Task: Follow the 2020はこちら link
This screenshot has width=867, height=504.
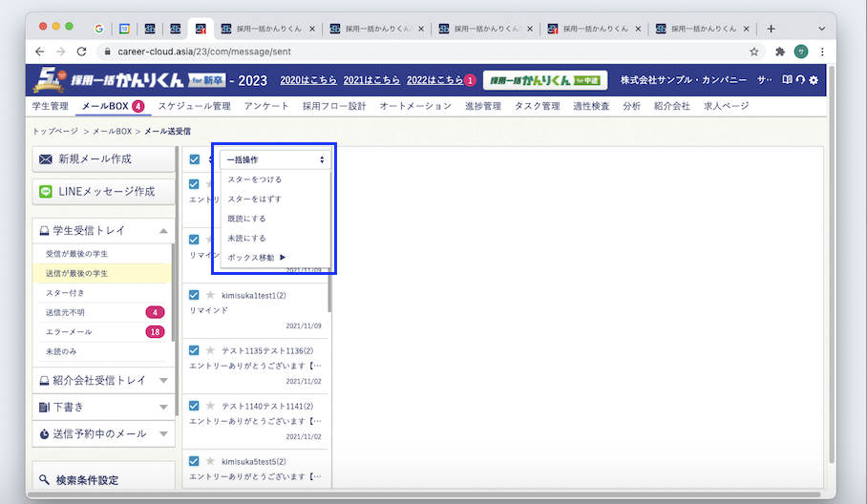Action: click(x=308, y=80)
